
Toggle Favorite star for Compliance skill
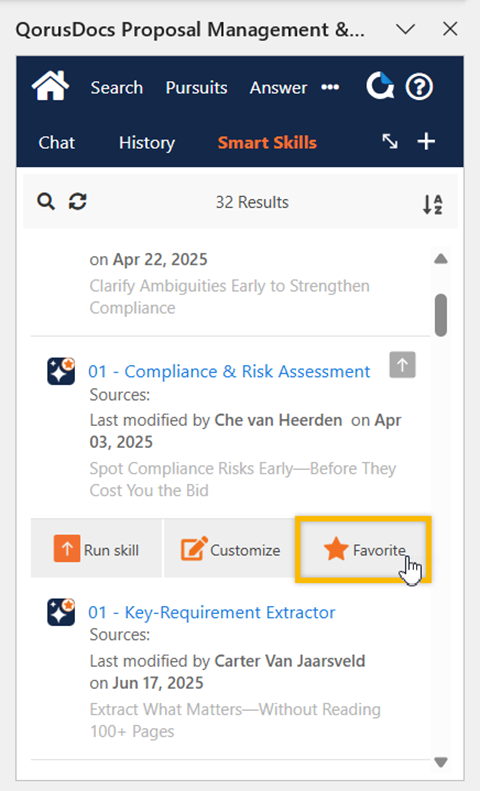[x=363, y=549]
